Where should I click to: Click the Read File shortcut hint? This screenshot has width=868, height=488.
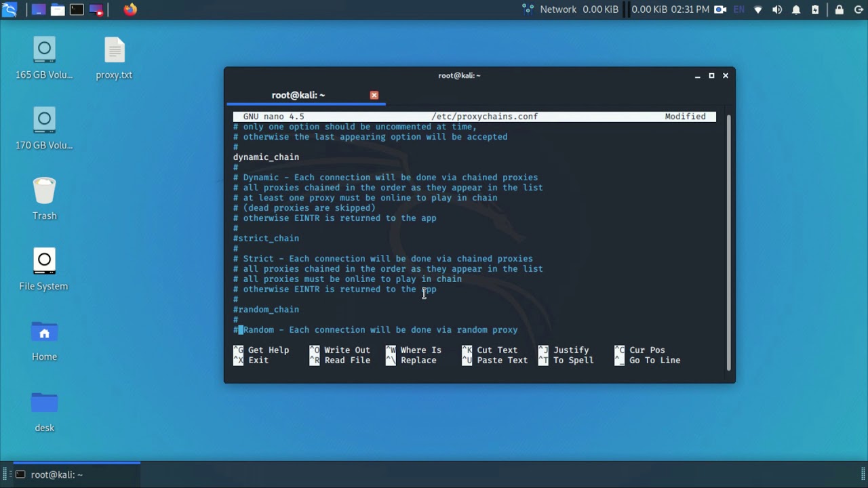pyautogui.click(x=340, y=361)
